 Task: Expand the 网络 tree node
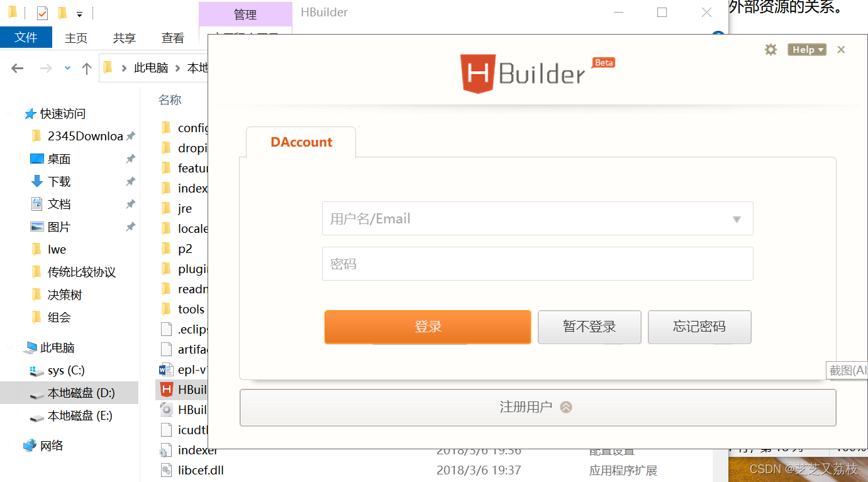click(x=10, y=446)
